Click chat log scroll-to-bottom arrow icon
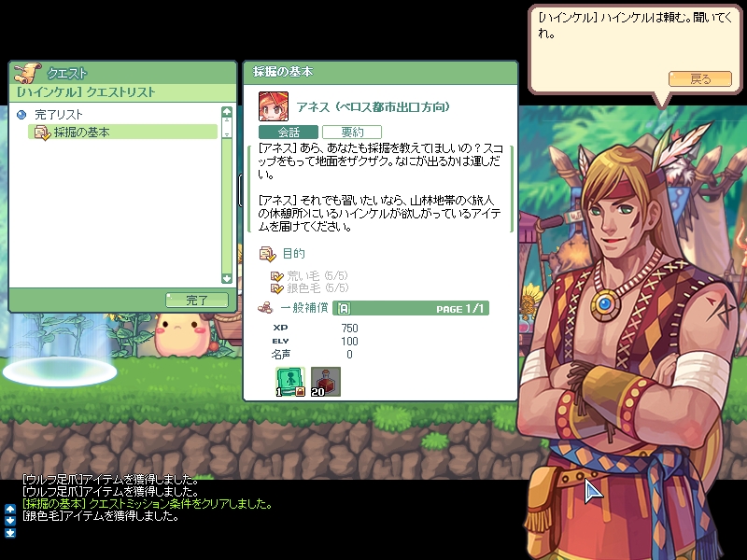Image resolution: width=747 pixels, height=560 pixels. click(10, 533)
